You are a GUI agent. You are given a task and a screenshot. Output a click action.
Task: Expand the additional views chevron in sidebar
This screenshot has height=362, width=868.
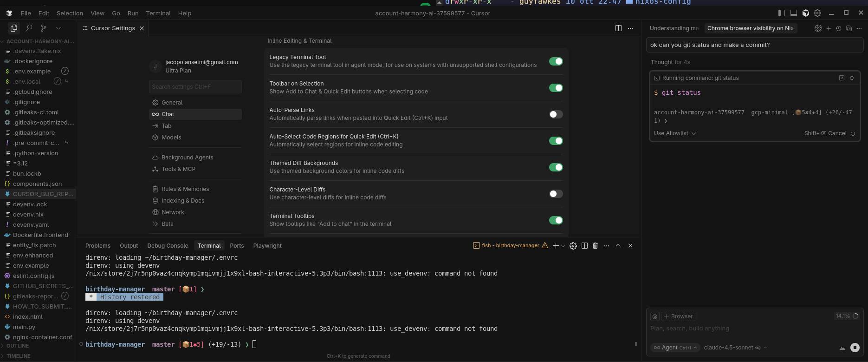click(x=58, y=28)
